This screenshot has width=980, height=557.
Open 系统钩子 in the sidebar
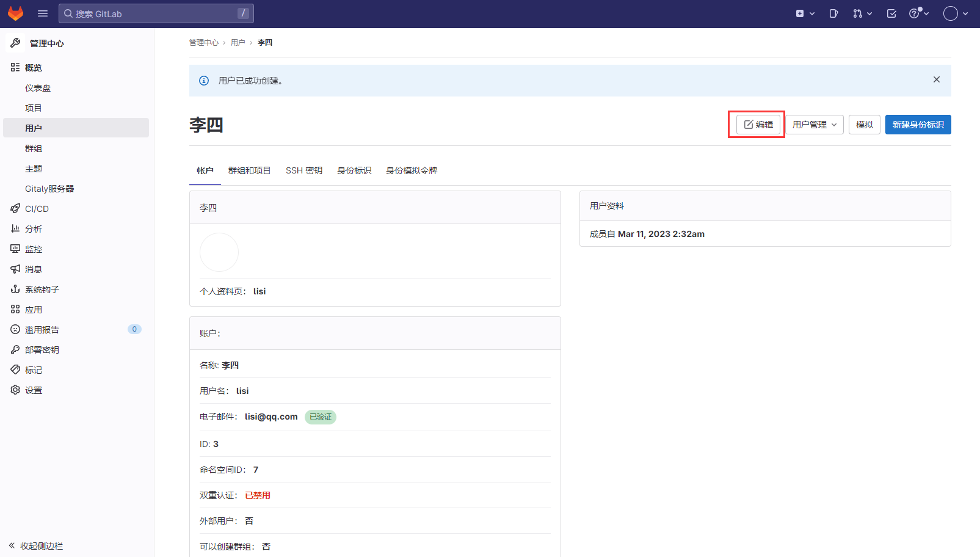click(x=42, y=289)
